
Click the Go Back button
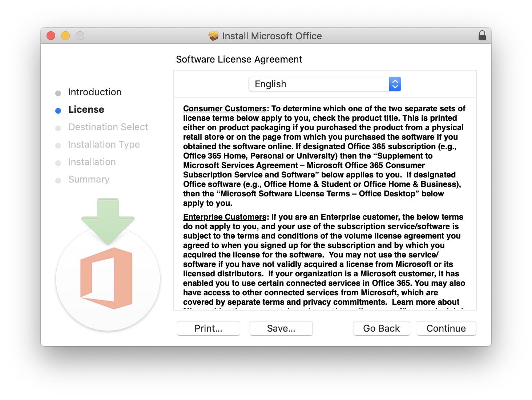(382, 328)
